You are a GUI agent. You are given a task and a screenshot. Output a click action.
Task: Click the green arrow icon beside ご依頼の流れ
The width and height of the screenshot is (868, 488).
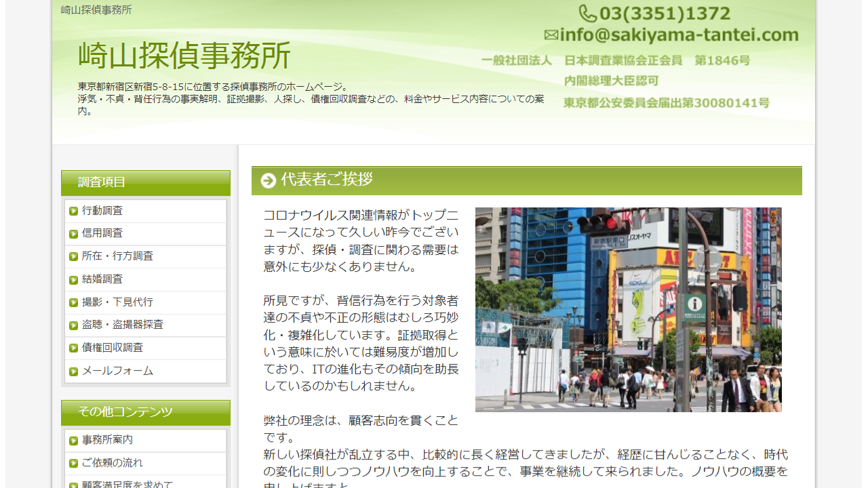coord(73,463)
